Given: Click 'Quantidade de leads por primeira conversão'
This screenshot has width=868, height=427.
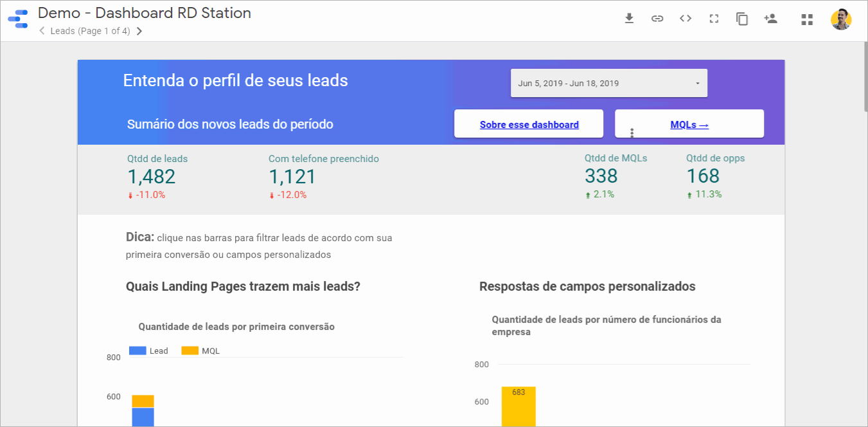Looking at the screenshot, I should pos(236,327).
